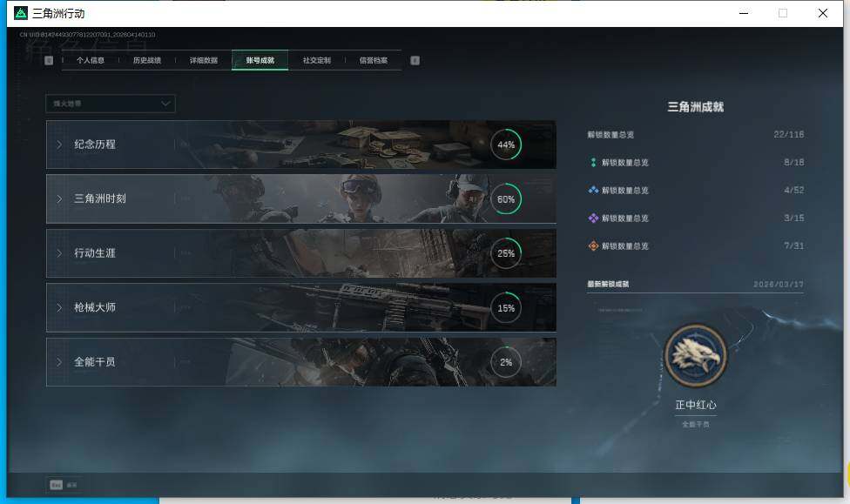850x504 pixels.
Task: Click the UID text at the top left
Action: 87,35
